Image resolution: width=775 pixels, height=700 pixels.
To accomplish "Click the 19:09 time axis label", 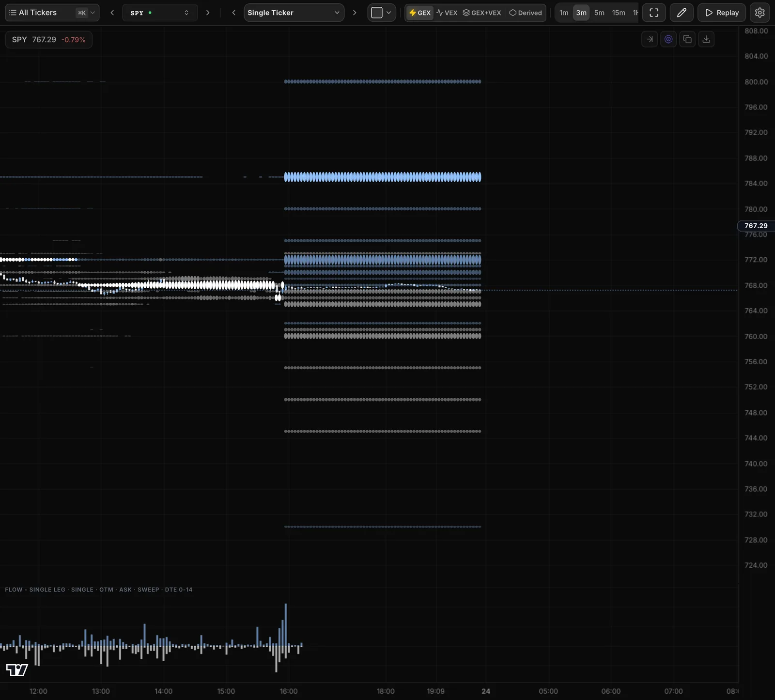I will [x=436, y=691].
